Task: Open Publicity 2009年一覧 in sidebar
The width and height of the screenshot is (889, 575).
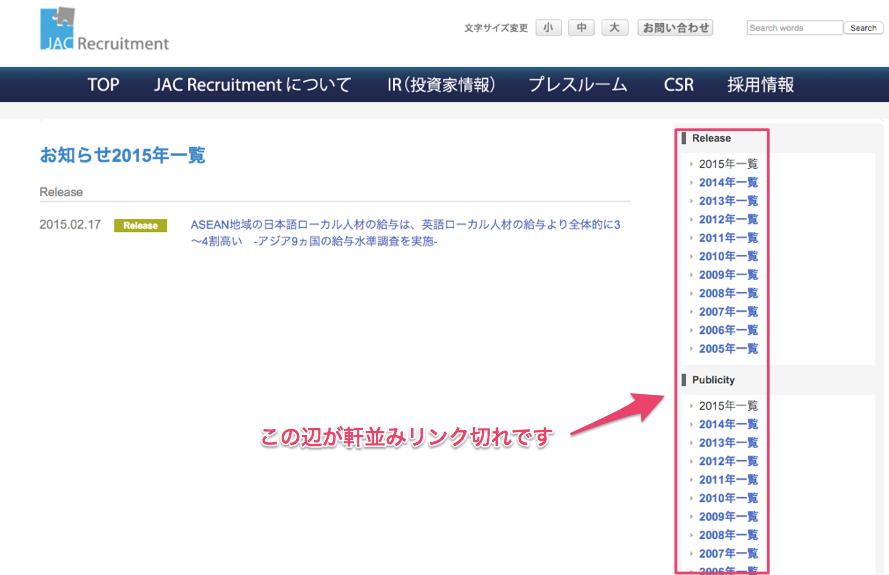Action: [x=728, y=517]
